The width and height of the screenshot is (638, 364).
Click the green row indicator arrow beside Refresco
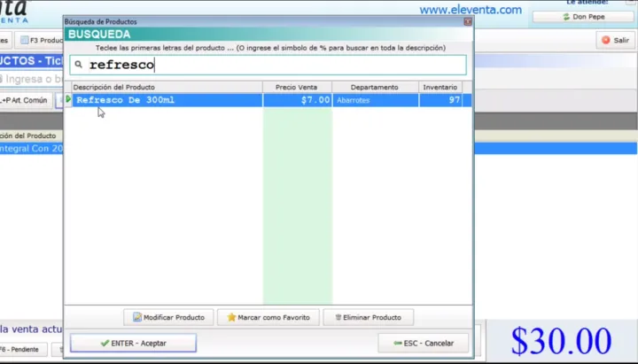(69, 100)
